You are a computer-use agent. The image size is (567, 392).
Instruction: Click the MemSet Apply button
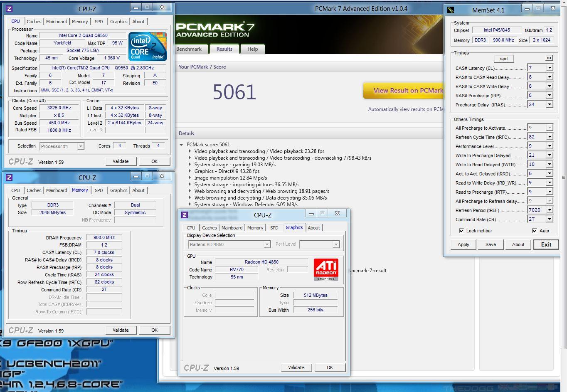[463, 244]
